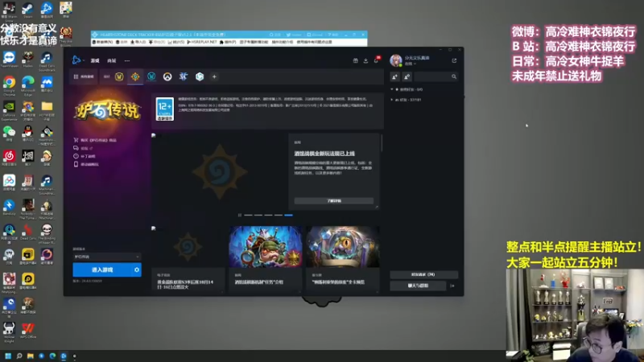Screen dimensions: 644x362
Task: Click the Battle.net taskbar icon
Action: [64, 356]
